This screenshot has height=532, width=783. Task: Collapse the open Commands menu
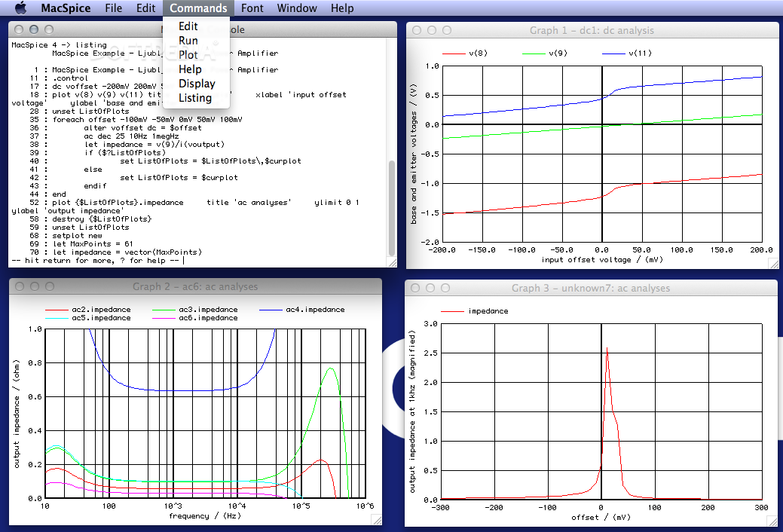(x=197, y=8)
